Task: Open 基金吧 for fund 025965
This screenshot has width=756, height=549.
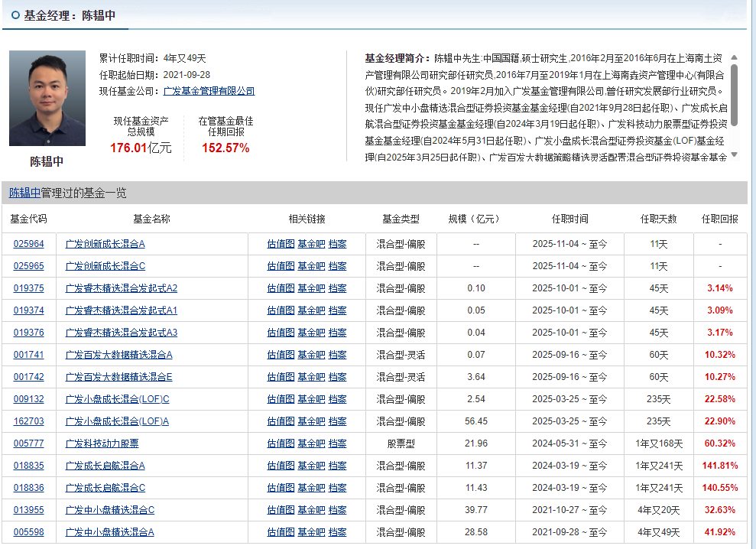Action: coord(311,266)
